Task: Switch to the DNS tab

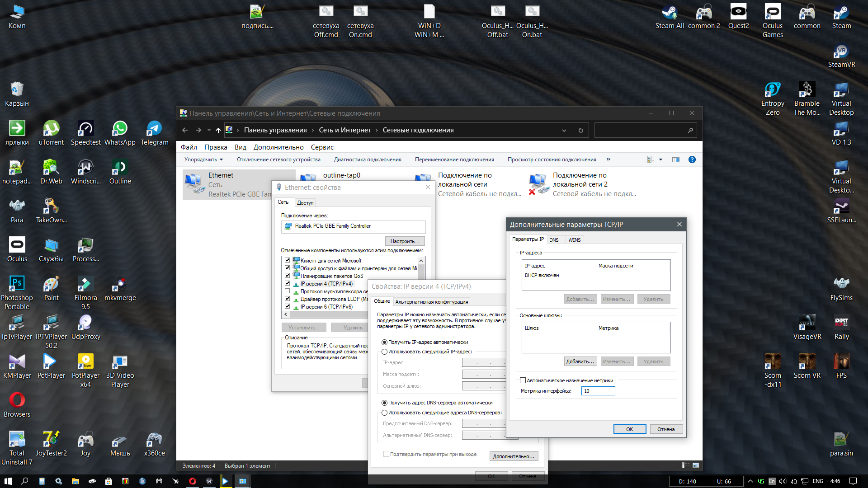Action: [554, 240]
